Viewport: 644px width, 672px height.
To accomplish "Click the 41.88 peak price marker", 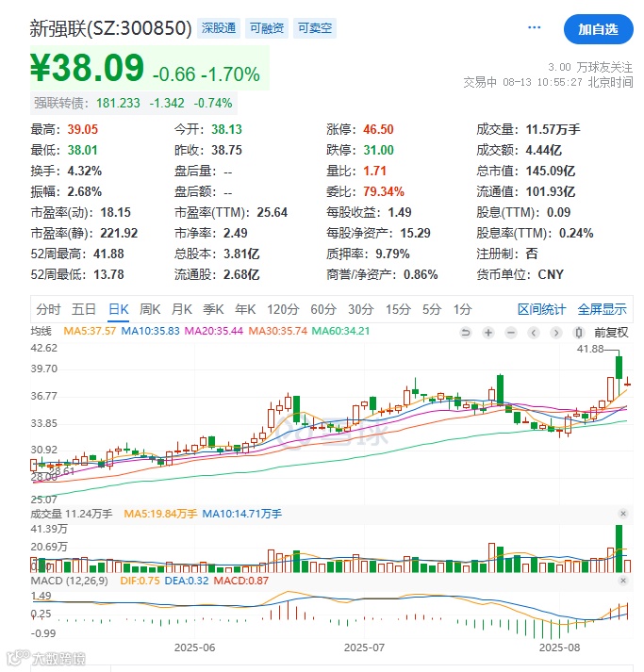I will tap(590, 349).
